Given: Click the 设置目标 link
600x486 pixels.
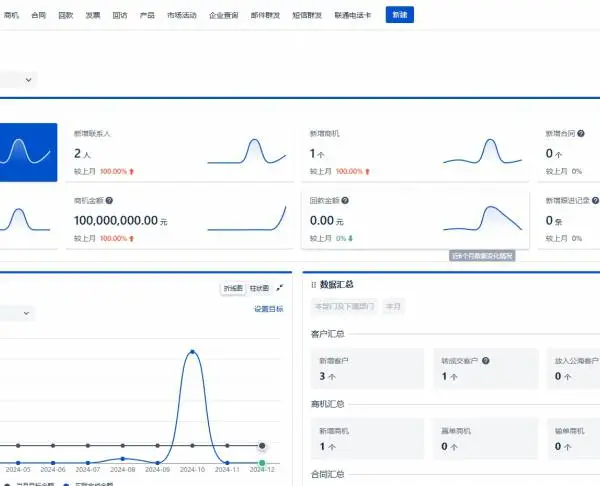Looking at the screenshot, I should [269, 309].
